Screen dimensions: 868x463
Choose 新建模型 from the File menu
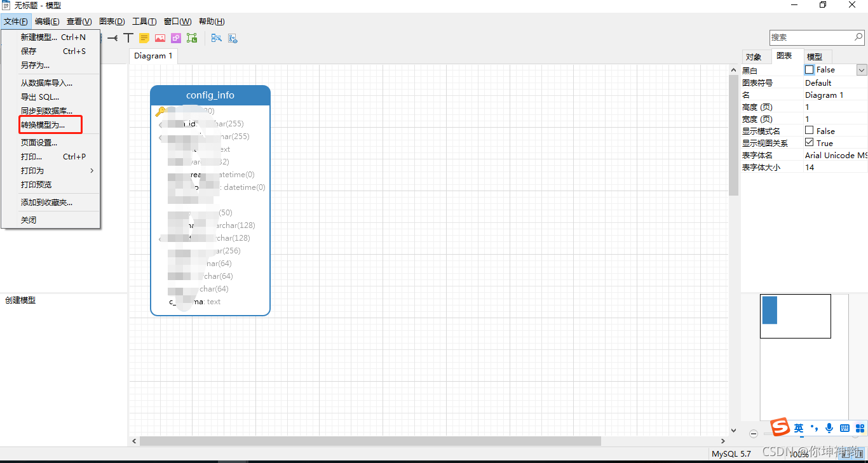click(50, 37)
